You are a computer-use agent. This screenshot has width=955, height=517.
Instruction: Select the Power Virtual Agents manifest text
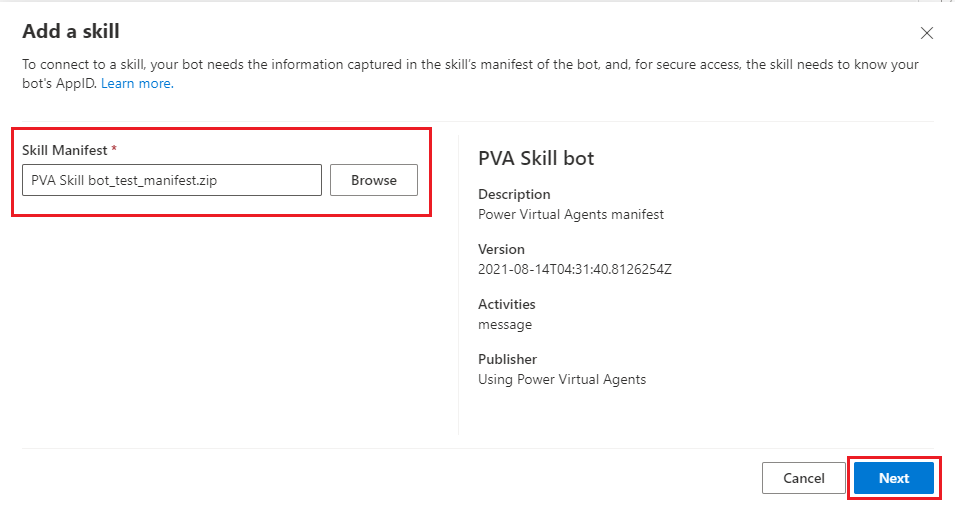click(571, 214)
